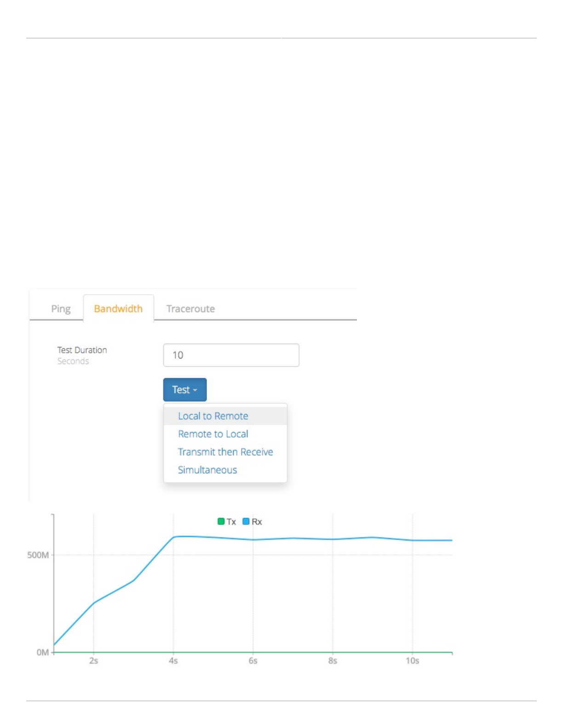This screenshot has width=563, height=728.
Task: Switch to the Ping tab
Action: click(61, 308)
